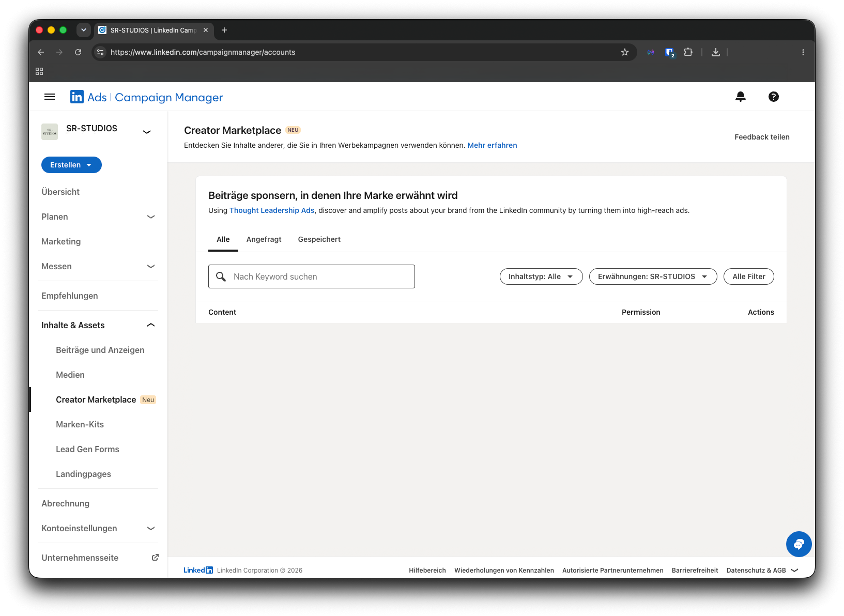Open Inhaltstyp: Alle filter dropdown

pyautogui.click(x=541, y=276)
